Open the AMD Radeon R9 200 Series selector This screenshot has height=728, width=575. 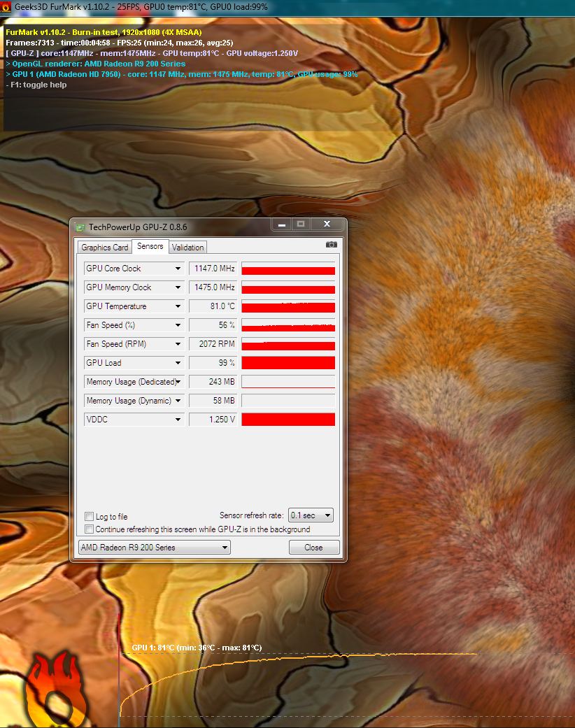154,548
